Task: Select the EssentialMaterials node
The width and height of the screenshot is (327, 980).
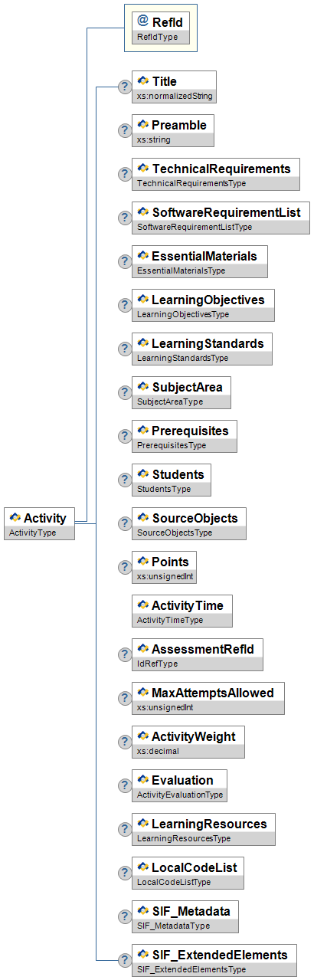Action: click(200, 261)
